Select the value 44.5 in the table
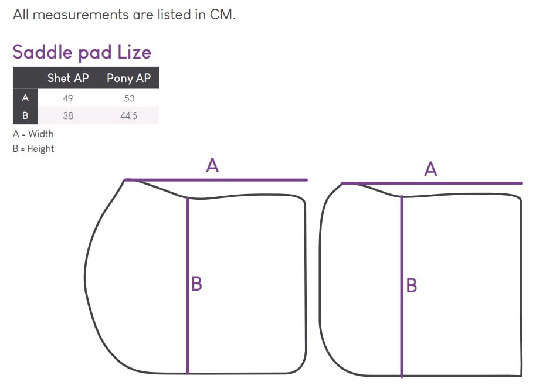Image resolution: width=543 pixels, height=392 pixels. pos(128,115)
